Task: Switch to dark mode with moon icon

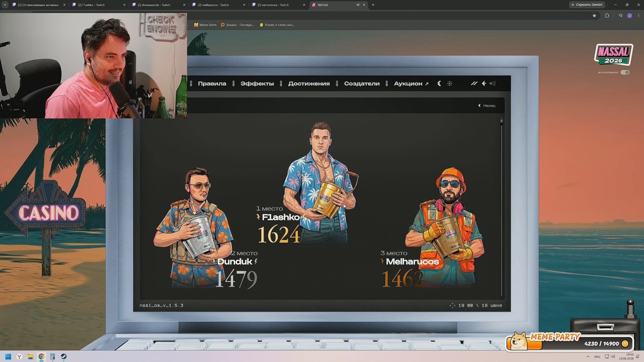Action: (x=439, y=84)
